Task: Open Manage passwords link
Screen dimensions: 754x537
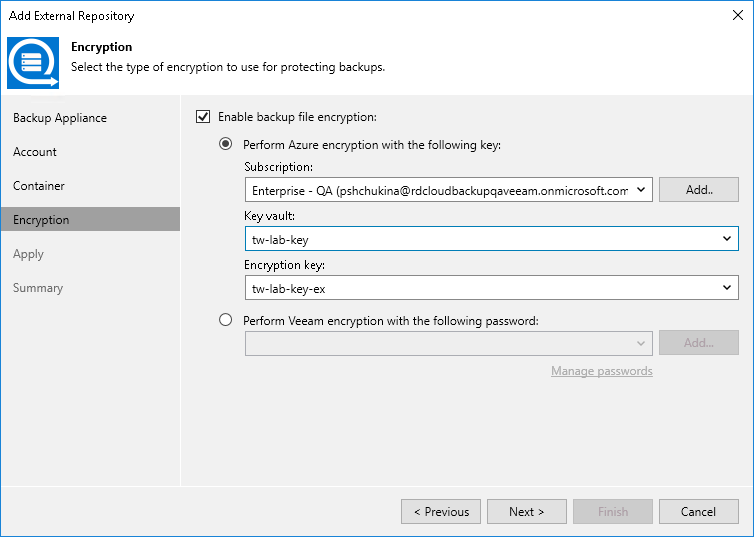Action: coord(602,371)
